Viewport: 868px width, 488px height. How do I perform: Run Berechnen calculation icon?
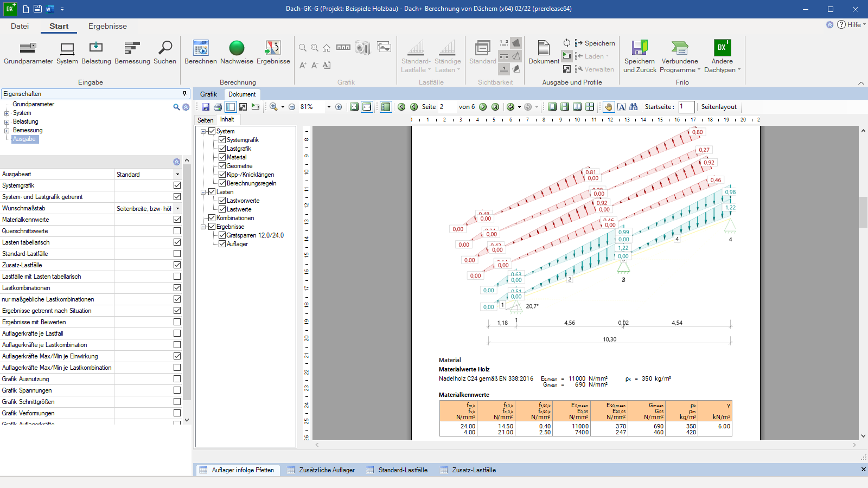coord(201,48)
